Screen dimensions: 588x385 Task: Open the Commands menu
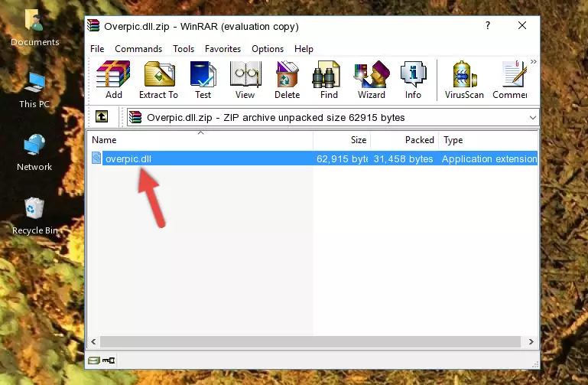point(138,49)
